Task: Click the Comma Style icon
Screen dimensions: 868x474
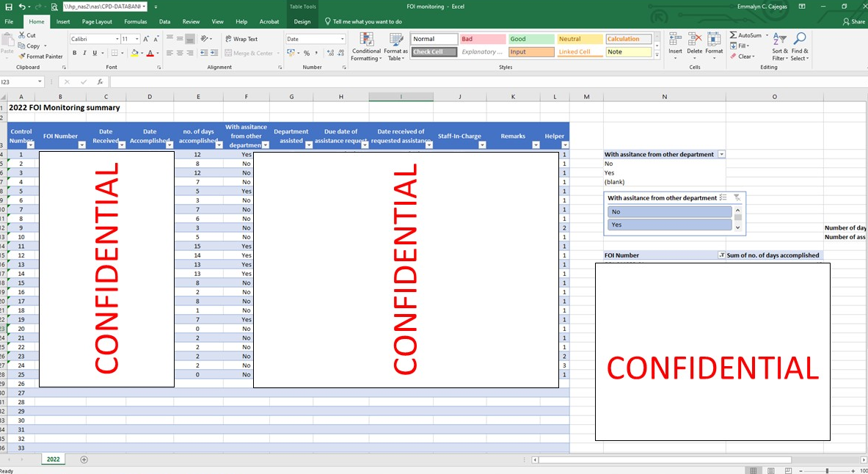Action: 316,53
